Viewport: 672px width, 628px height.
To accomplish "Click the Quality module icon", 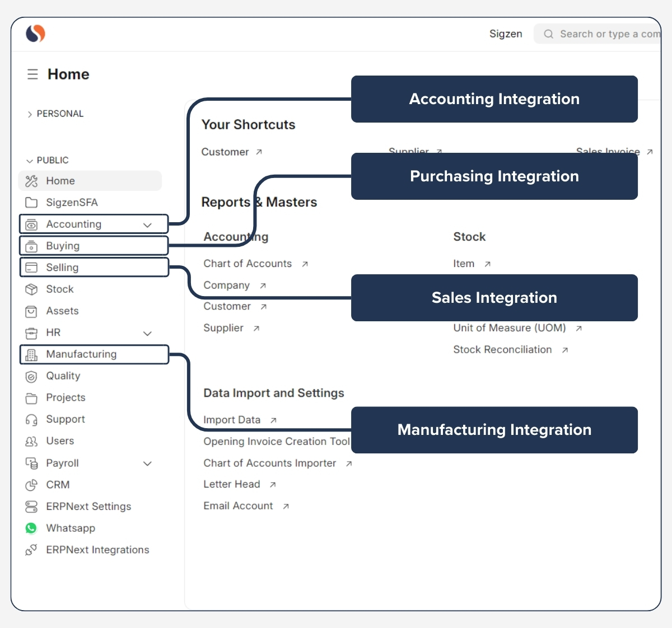I will (31, 376).
